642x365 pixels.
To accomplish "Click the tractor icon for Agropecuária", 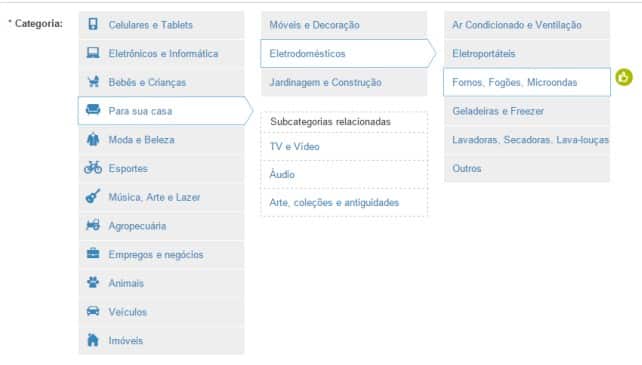I will pyautogui.click(x=93, y=225).
